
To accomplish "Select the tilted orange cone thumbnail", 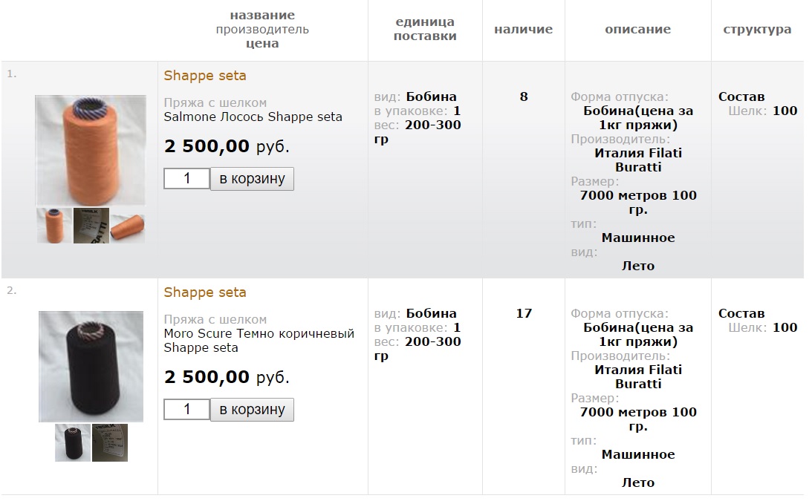I will coord(127,226).
